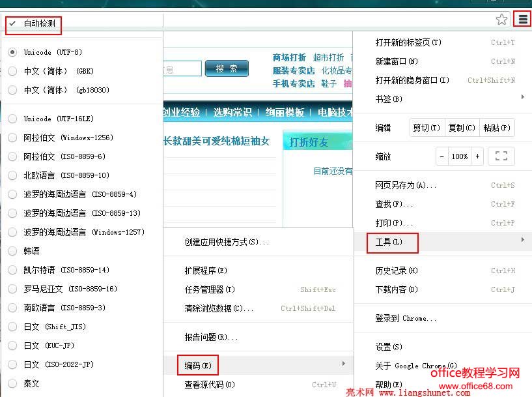Click the bookmark star icon
This screenshot has width=532, height=397.
[x=501, y=19]
